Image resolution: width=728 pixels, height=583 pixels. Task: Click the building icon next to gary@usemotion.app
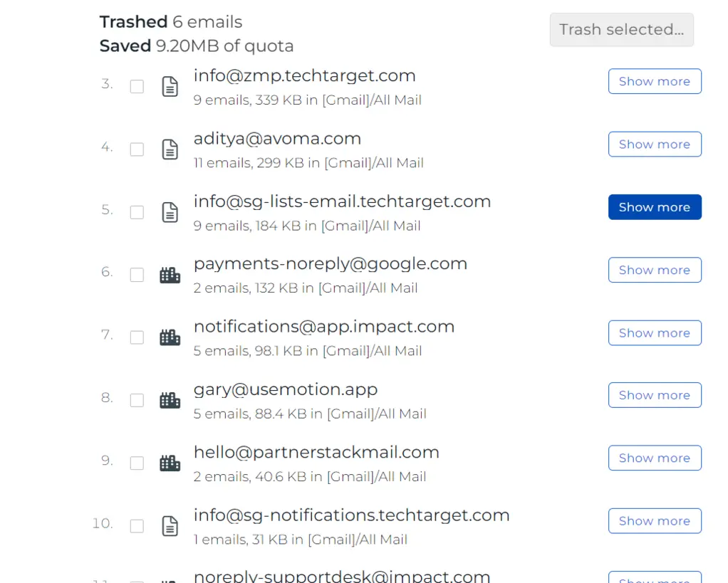[x=170, y=399]
